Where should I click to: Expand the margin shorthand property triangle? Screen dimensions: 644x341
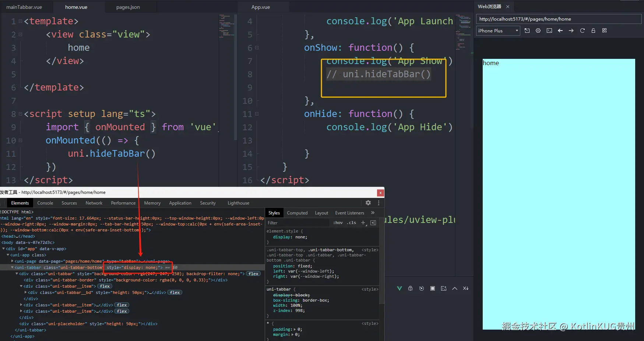pos(293,335)
